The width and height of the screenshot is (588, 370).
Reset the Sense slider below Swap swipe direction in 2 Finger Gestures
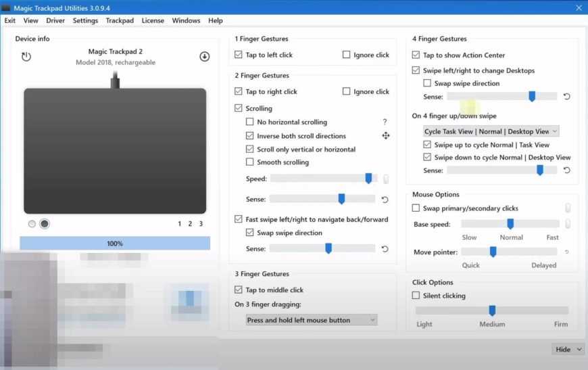tap(385, 249)
